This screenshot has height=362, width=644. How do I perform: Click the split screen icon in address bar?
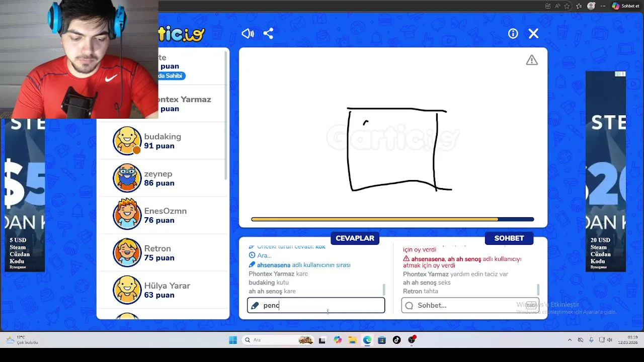coord(548,6)
